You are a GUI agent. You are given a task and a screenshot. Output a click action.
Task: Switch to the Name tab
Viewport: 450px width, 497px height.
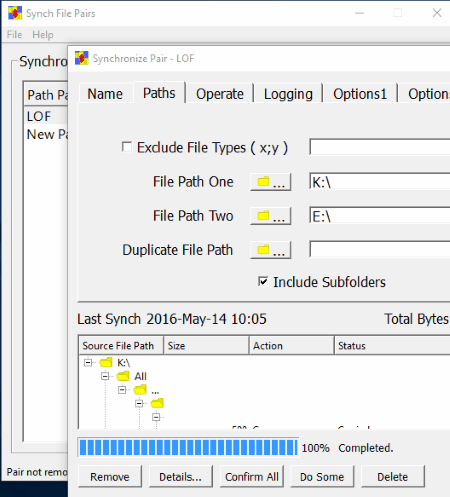(x=105, y=94)
